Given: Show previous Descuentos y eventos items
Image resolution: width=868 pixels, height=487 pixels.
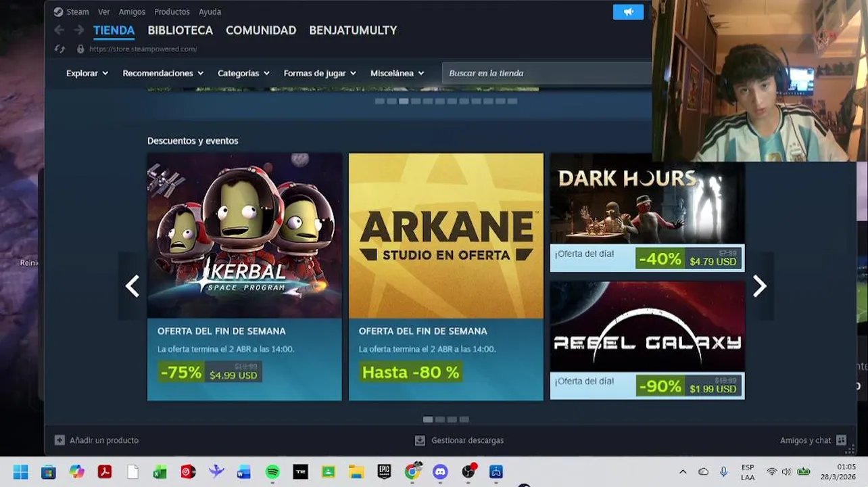Looking at the screenshot, I should point(132,286).
